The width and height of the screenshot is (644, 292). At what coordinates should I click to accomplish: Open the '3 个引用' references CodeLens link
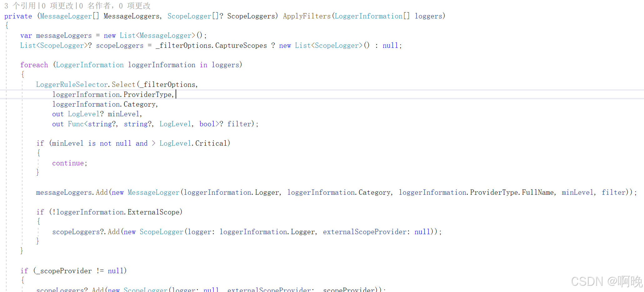tap(20, 6)
